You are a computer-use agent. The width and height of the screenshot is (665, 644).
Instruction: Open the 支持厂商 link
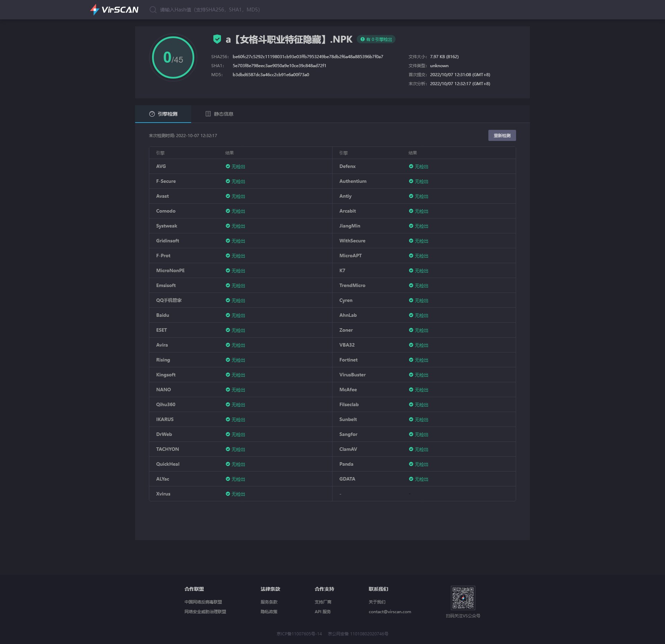[x=323, y=602]
